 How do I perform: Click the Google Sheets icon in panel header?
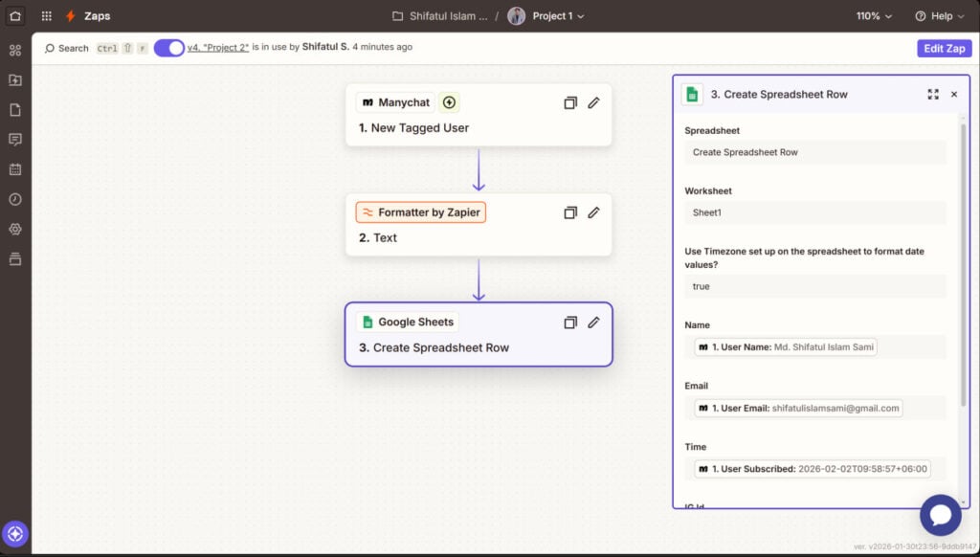coord(692,95)
